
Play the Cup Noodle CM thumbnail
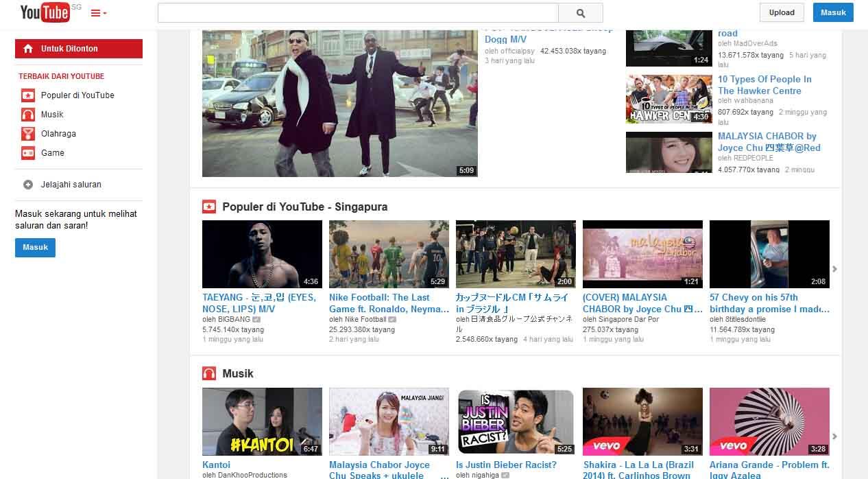coord(516,254)
